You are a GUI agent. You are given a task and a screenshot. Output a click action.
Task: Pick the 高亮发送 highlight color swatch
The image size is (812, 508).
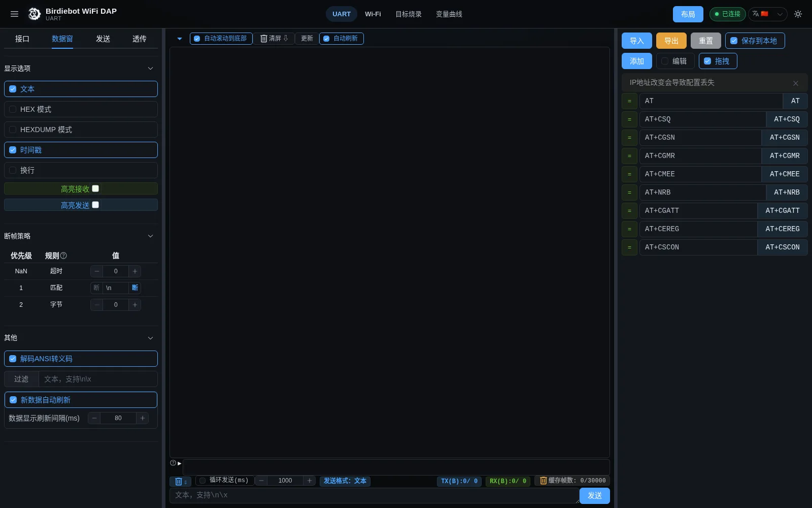[95, 205]
